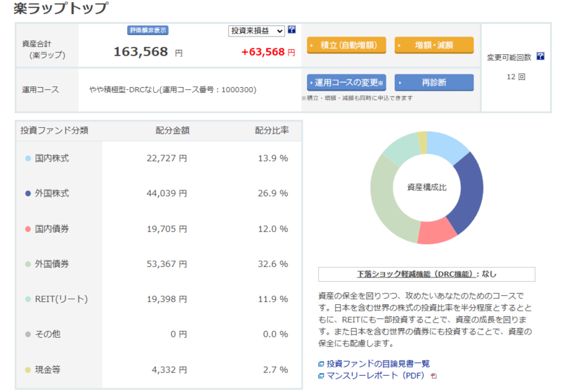Toggle the 評価額非表示 button
The width and height of the screenshot is (562, 392).
148,30
